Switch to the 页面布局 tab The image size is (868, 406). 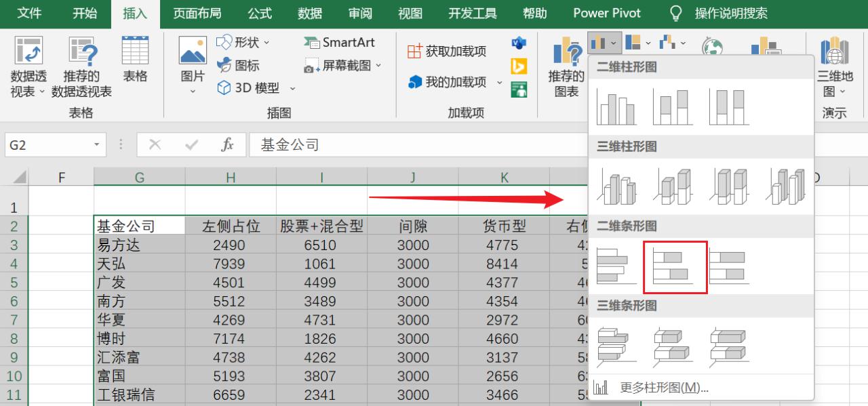point(197,14)
